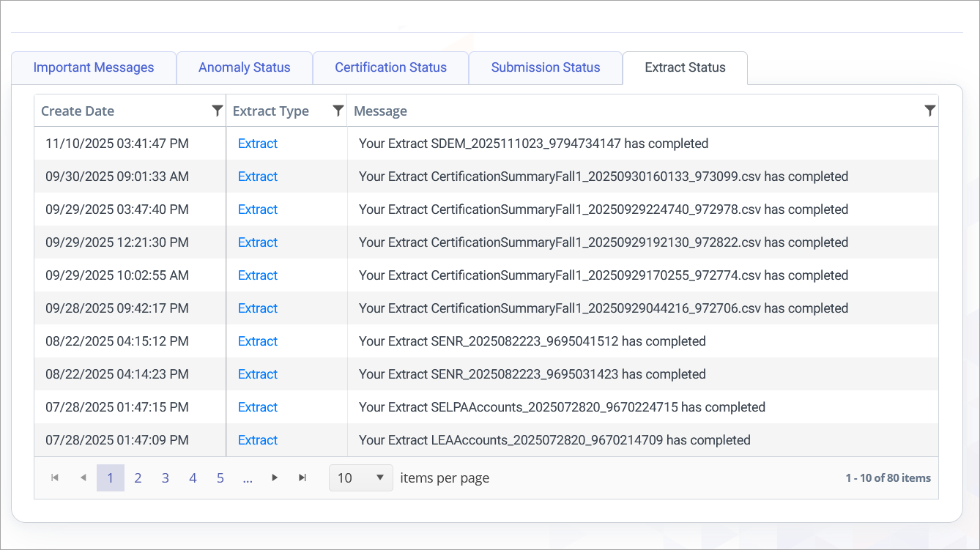Go to the previous page of results

tap(83, 477)
